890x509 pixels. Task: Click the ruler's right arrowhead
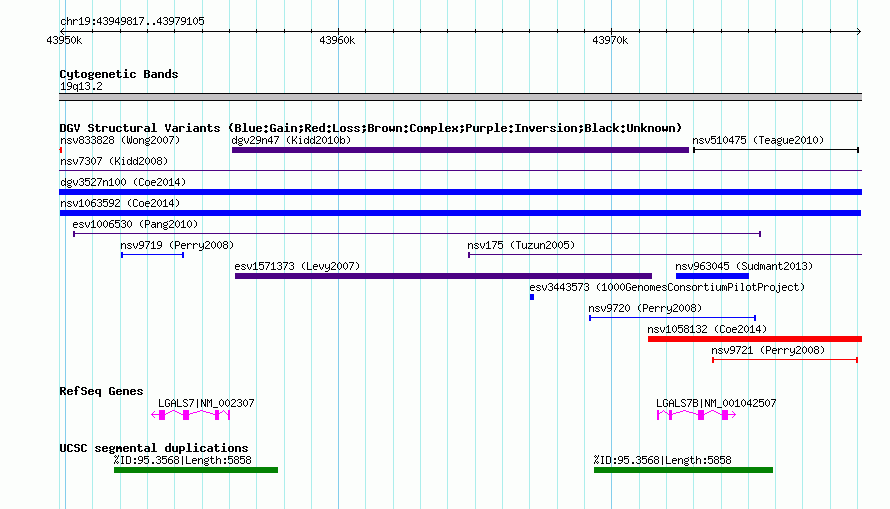tap(859, 31)
